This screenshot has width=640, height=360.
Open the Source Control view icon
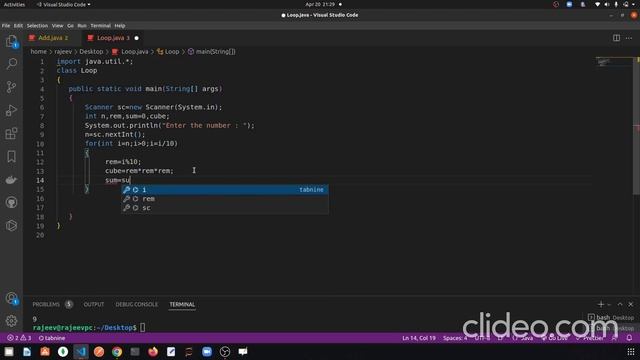[x=11, y=87]
